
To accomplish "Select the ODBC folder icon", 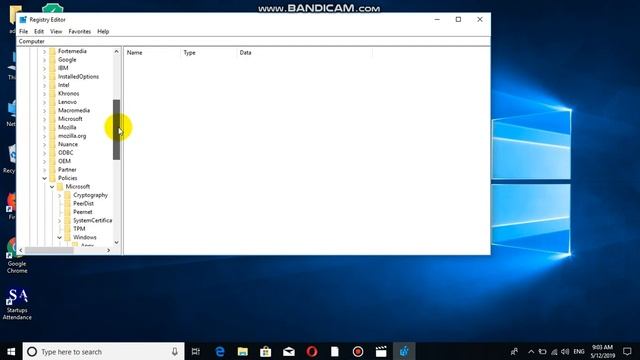I will click(53, 153).
